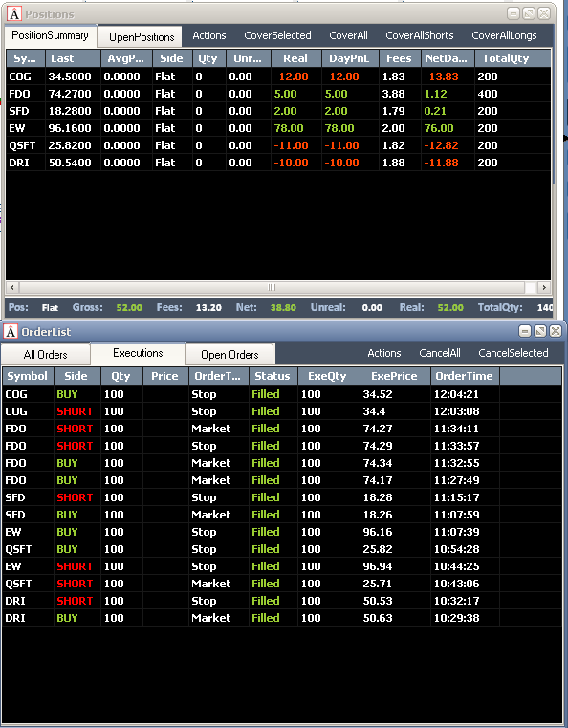The image size is (568, 728).
Task: Click the positions scrollbar left arrow
Action: [x=12, y=287]
